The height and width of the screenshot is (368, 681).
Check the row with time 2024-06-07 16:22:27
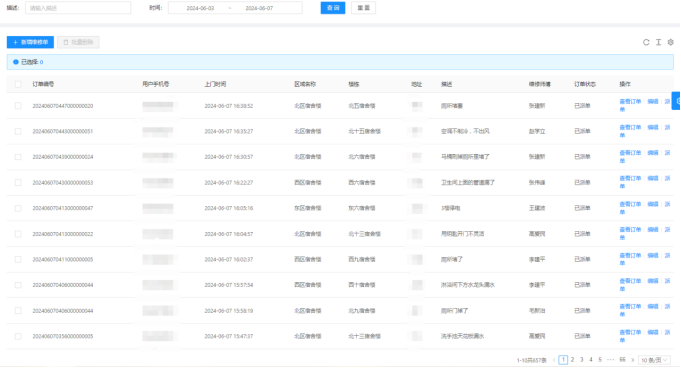point(18,182)
